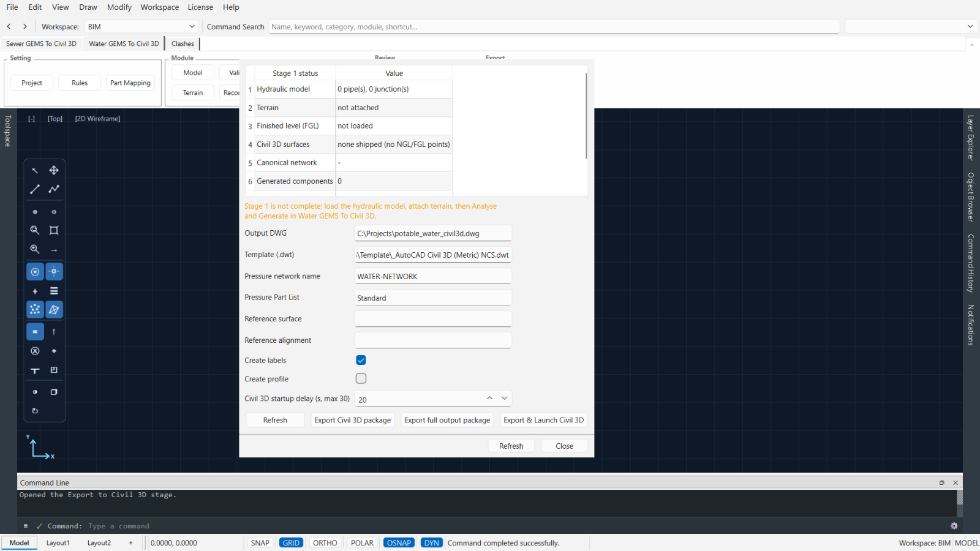Click the right-pointing arrow tool icon
This screenshot has height=551, width=980.
click(54, 250)
